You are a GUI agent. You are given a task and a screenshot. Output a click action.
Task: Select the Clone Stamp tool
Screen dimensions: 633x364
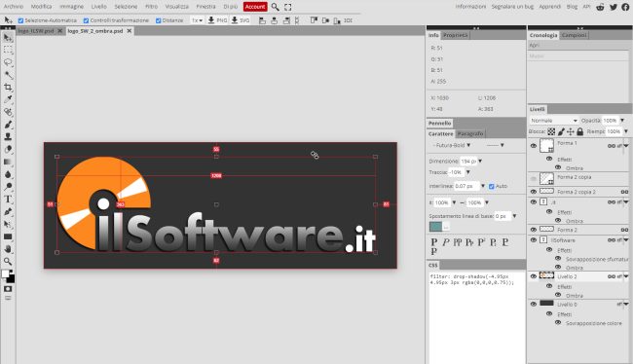tap(8, 137)
